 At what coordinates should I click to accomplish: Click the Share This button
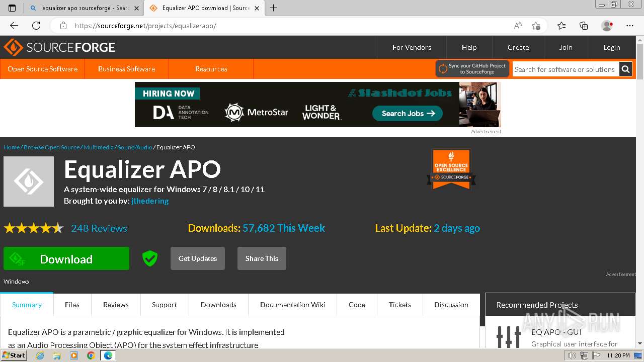tap(262, 258)
